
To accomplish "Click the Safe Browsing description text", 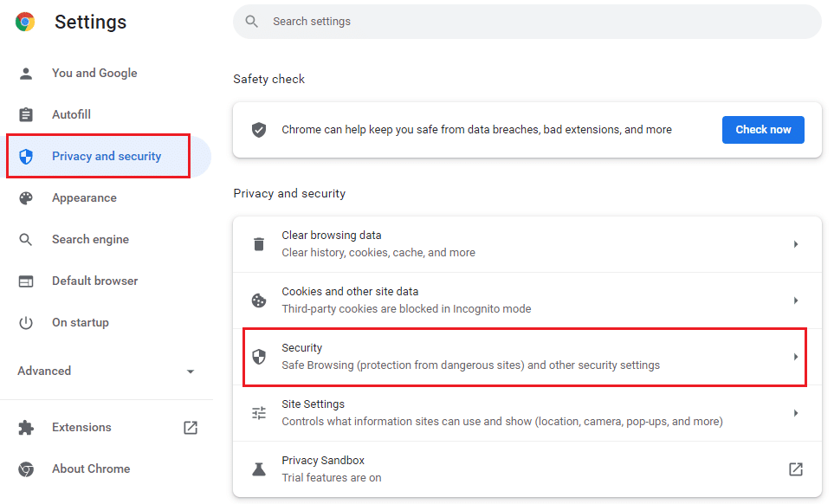I will pyautogui.click(x=471, y=365).
